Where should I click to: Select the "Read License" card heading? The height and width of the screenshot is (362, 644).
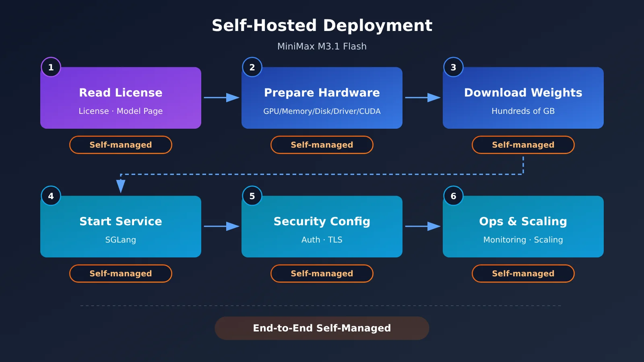[x=121, y=93]
